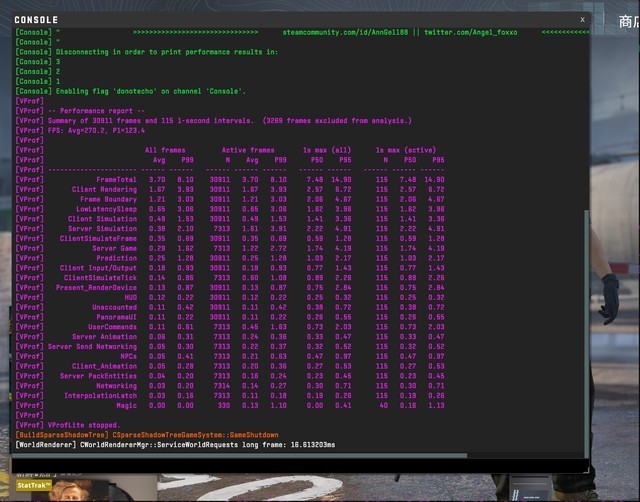Click the UserCommands row label
The height and width of the screenshot is (502, 640).
[112, 327]
